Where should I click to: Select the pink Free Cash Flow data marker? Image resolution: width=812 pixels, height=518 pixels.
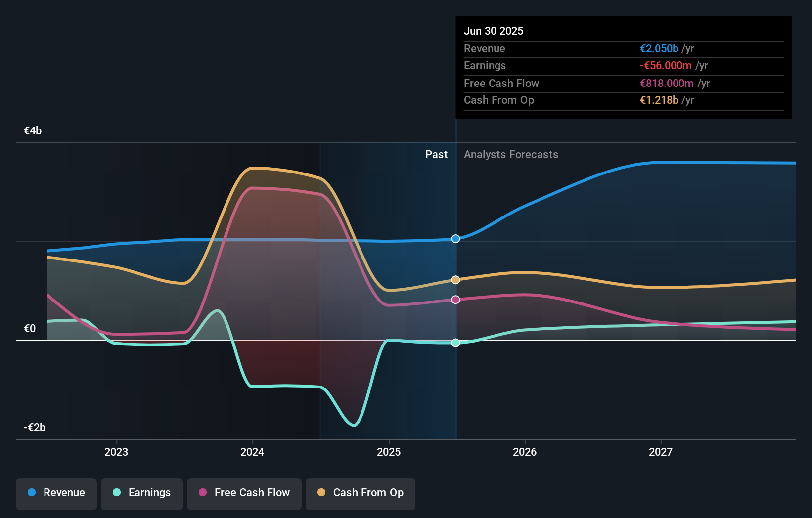(x=456, y=300)
